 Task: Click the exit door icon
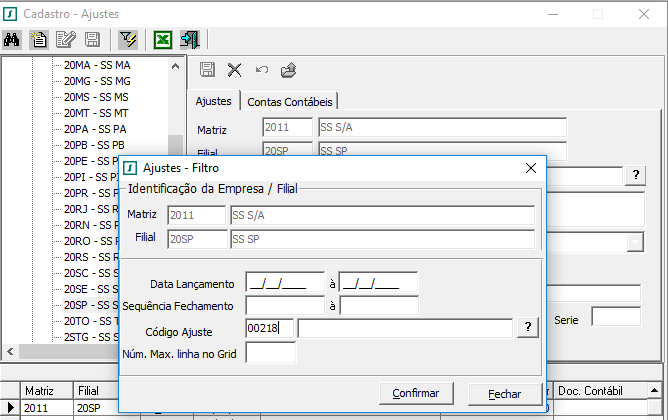pyautogui.click(x=190, y=40)
